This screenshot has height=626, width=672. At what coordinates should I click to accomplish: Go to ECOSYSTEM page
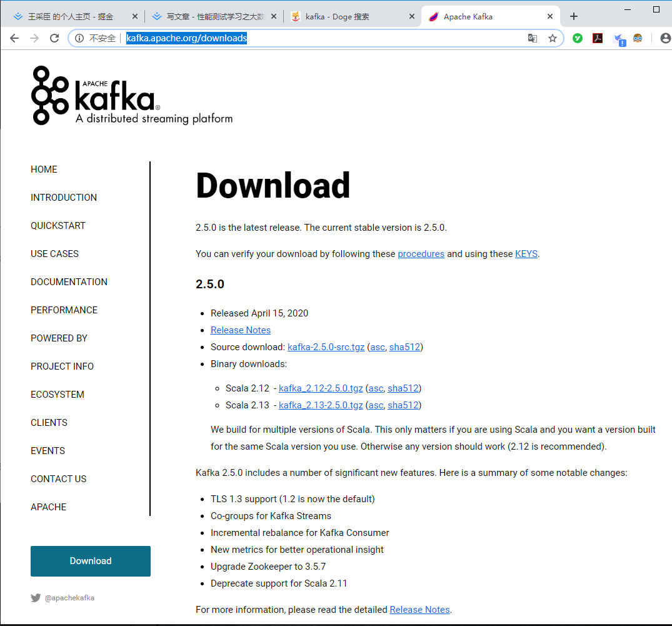tap(57, 395)
